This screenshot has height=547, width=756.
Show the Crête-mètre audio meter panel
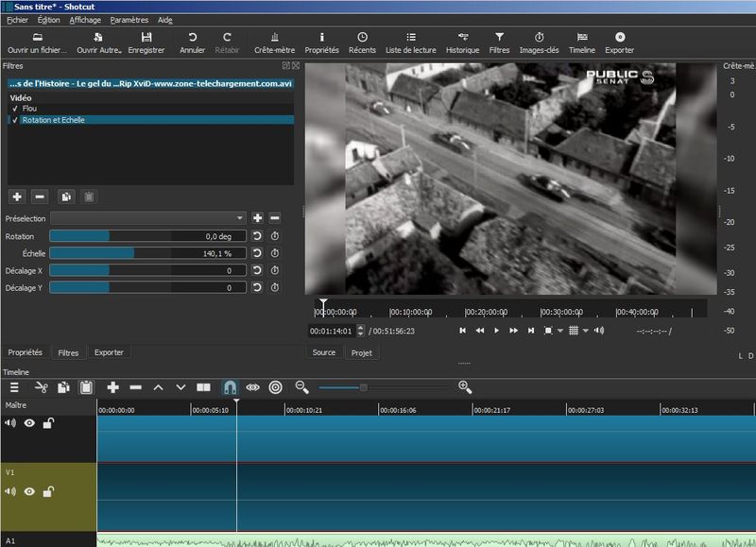click(274, 43)
